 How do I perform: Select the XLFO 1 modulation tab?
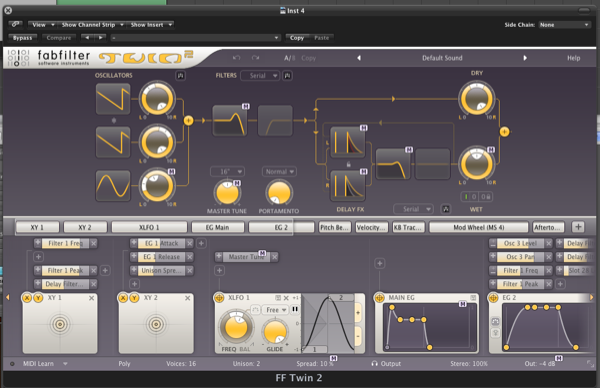(x=149, y=227)
